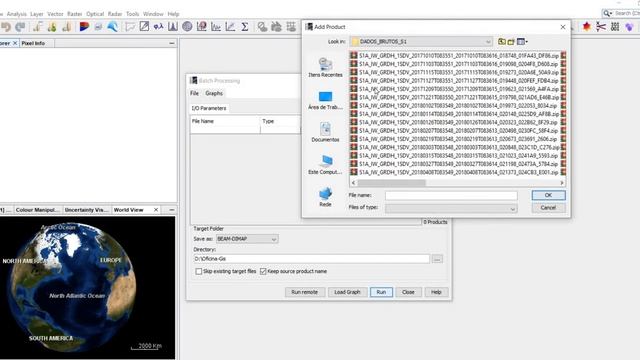Viewport: 640px width, 360px height.
Task: Open the histogram tool icon
Action: 173,27
